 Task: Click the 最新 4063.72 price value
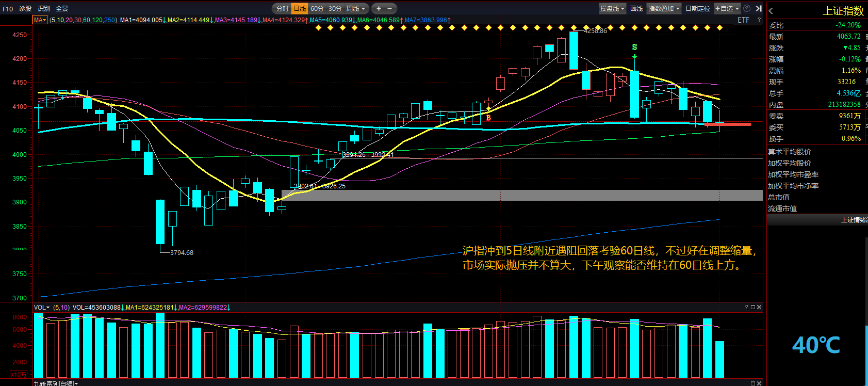[848, 36]
